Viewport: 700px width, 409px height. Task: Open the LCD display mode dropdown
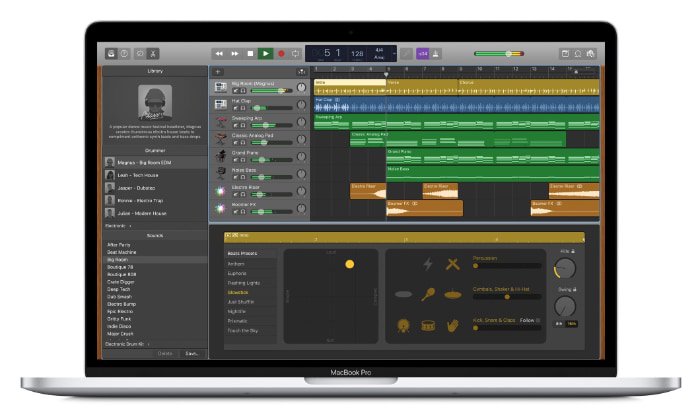394,54
